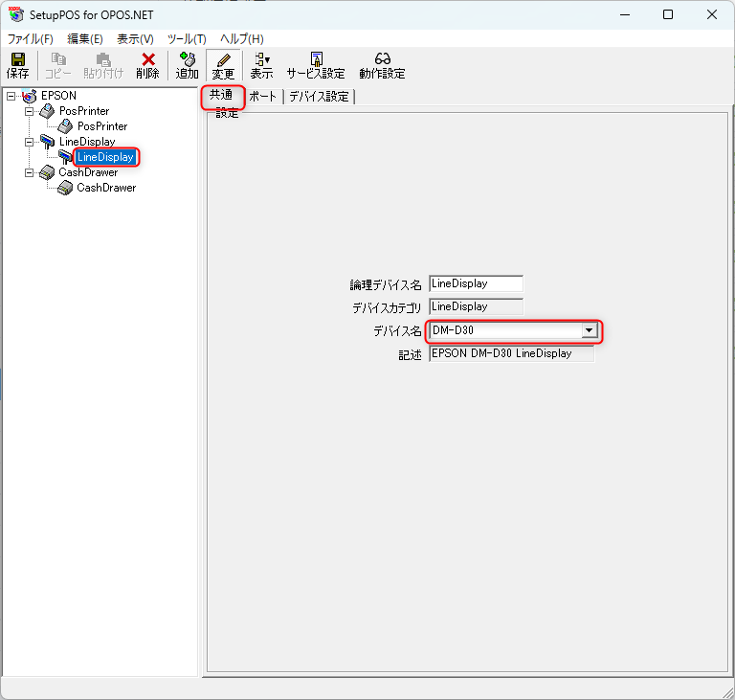735x700 pixels.
Task: Open 動作設定 glasses icon in toolbar
Action: click(382, 58)
